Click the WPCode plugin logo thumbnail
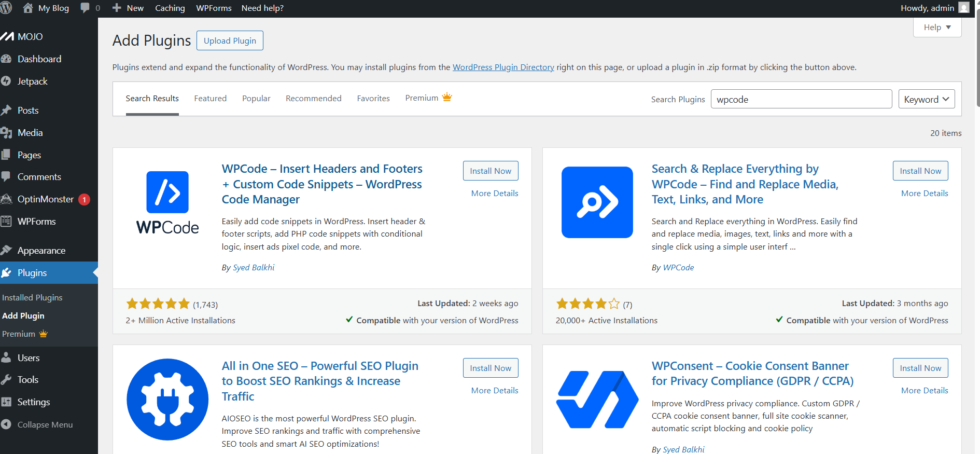 tap(167, 202)
